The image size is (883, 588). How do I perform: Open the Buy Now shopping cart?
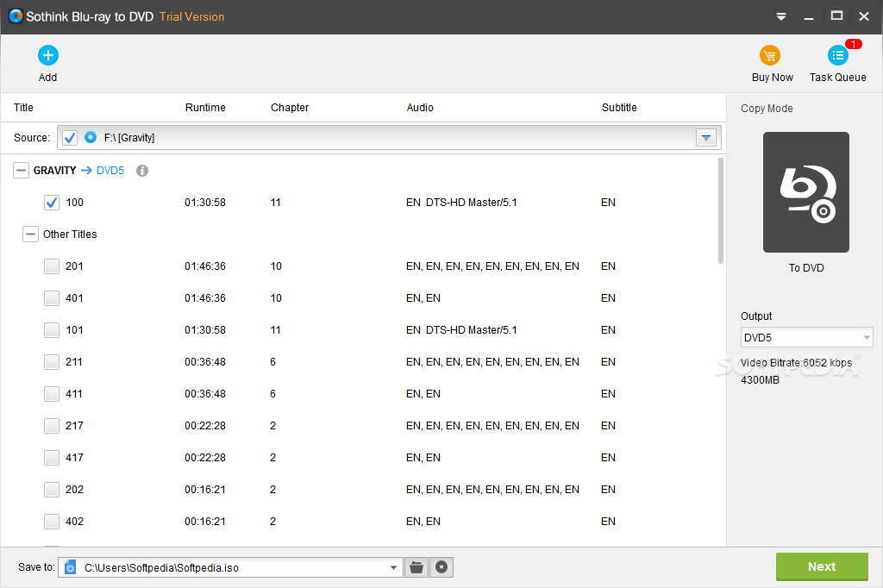(x=770, y=55)
